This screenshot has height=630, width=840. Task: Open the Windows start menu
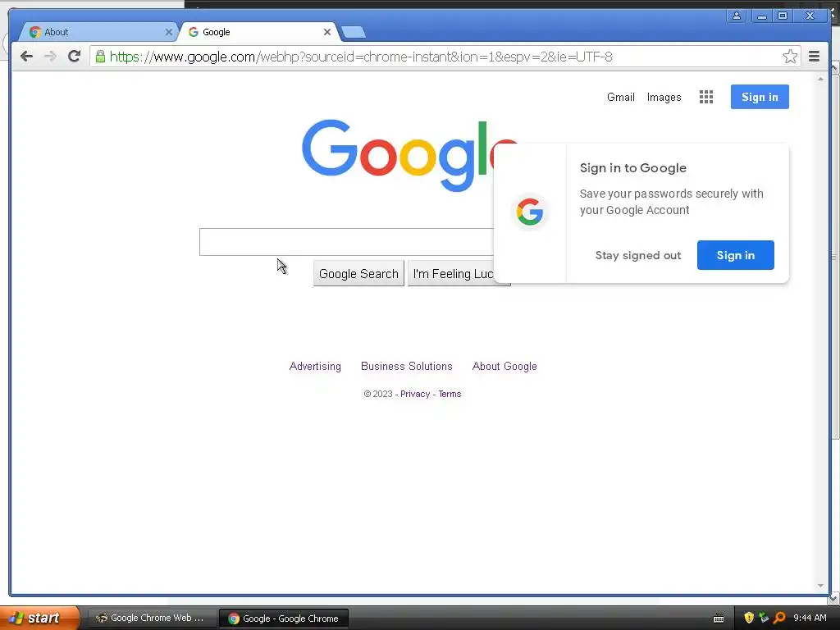(x=39, y=618)
